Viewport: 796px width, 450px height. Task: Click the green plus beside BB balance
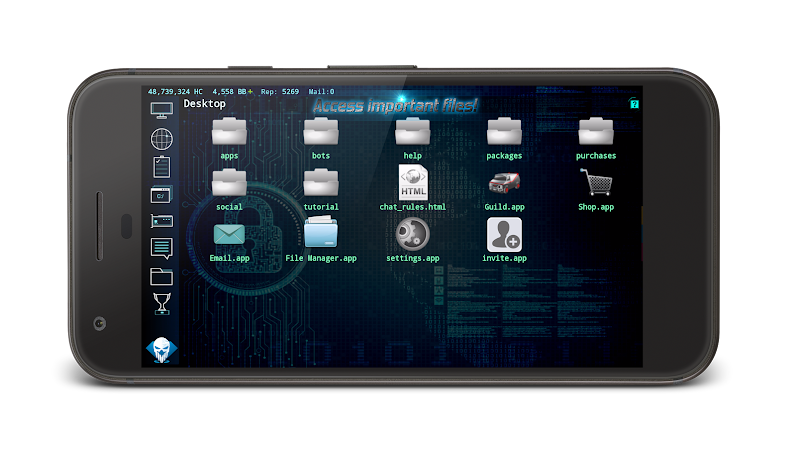[x=250, y=91]
